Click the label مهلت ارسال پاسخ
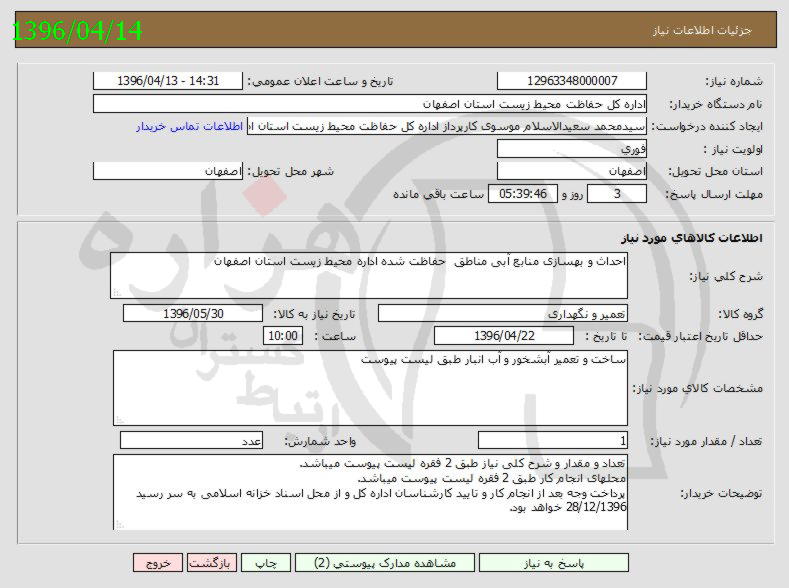Viewport: 789px width, 588px height. point(714,194)
